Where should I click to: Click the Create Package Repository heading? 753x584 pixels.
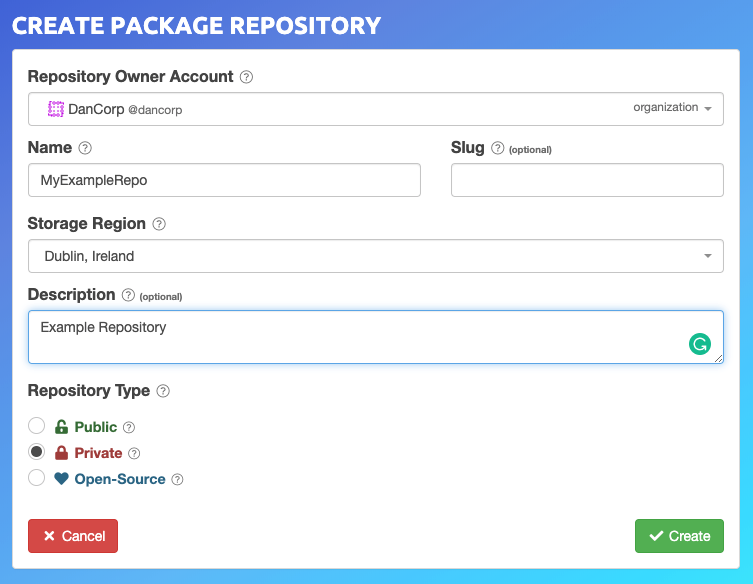pyautogui.click(x=196, y=25)
